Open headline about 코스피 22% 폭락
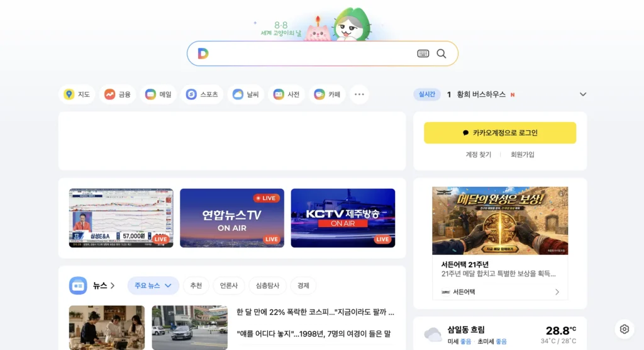644x350 pixels. pos(315,312)
